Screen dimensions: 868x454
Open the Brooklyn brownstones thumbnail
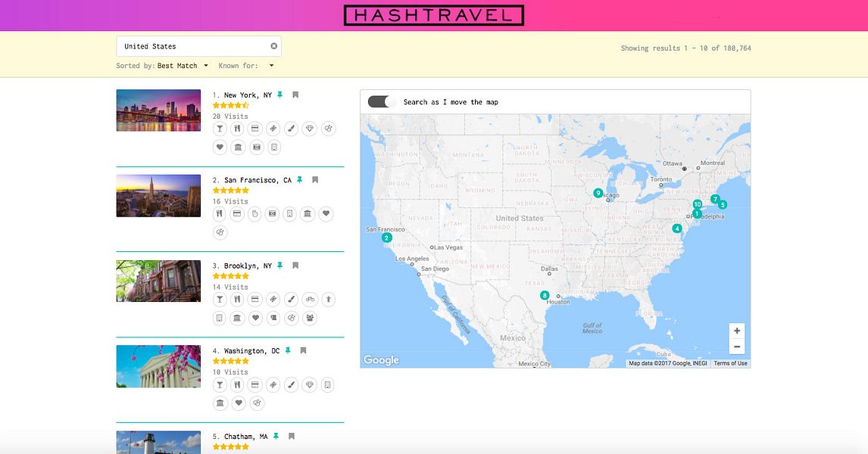(x=158, y=281)
